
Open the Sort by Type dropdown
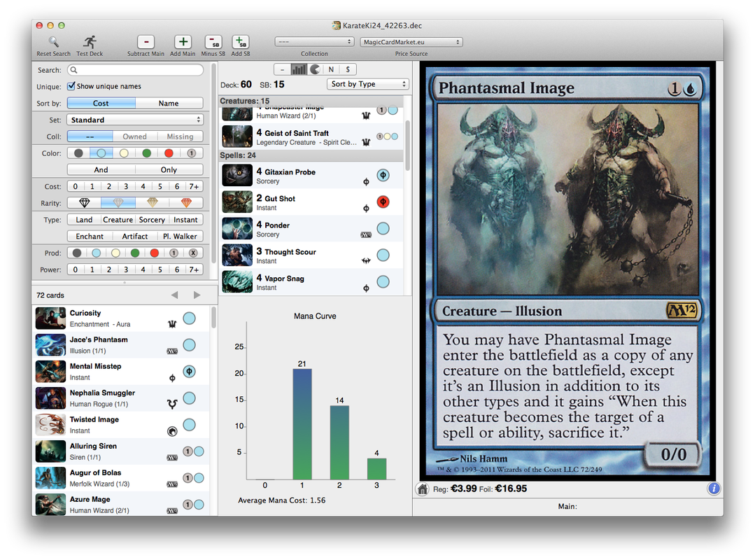point(367,84)
